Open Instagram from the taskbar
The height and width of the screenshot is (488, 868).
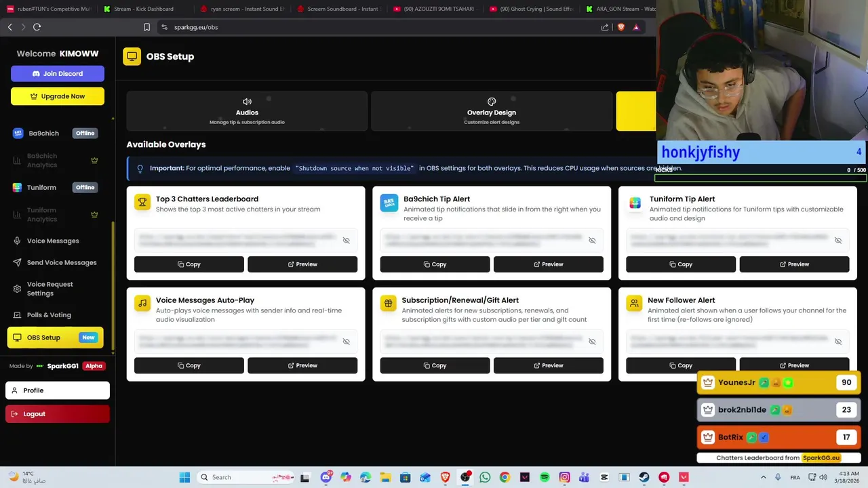coord(564,477)
